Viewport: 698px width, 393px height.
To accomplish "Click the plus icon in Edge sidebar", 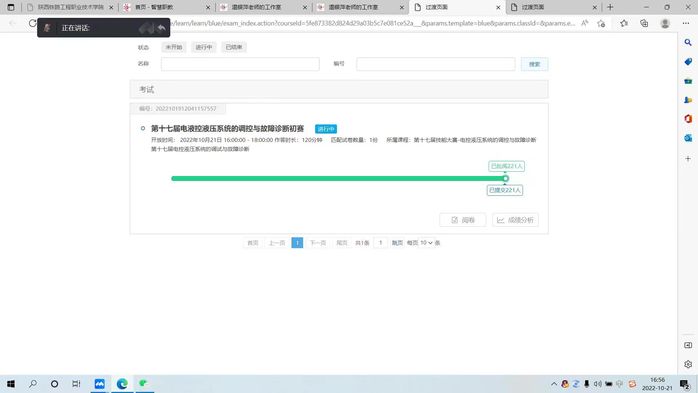I will coord(688,158).
